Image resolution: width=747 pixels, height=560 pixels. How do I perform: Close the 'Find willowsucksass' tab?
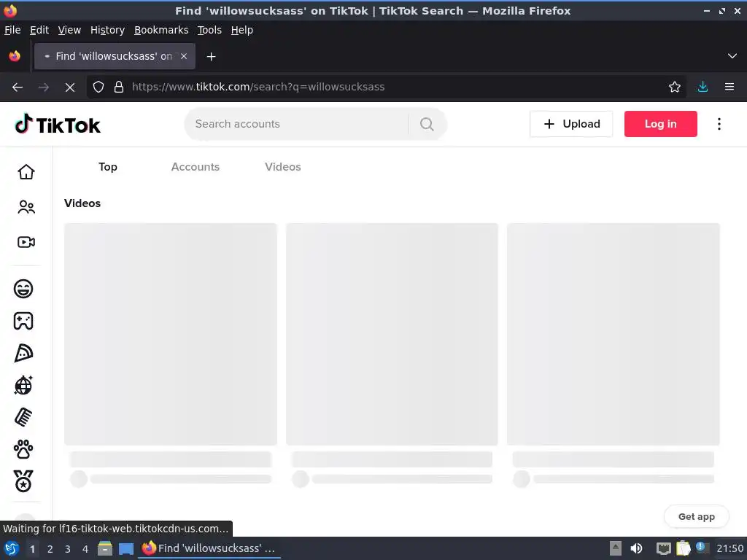184,56
